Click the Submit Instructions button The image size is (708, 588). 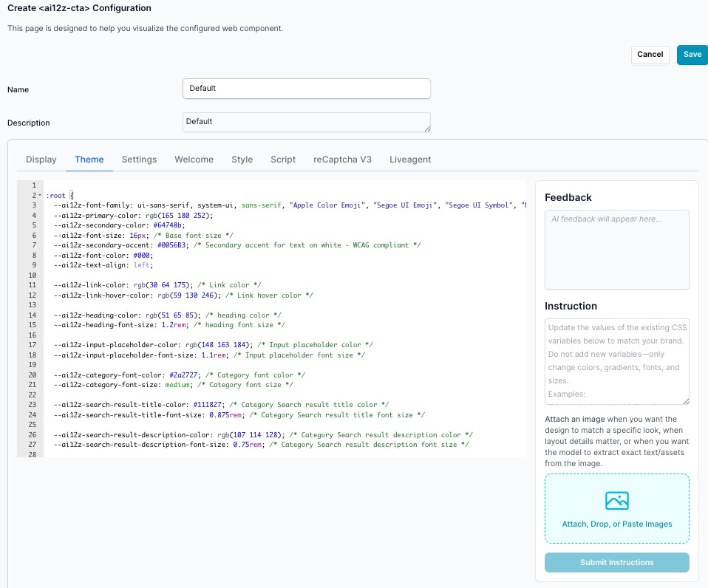pos(616,562)
